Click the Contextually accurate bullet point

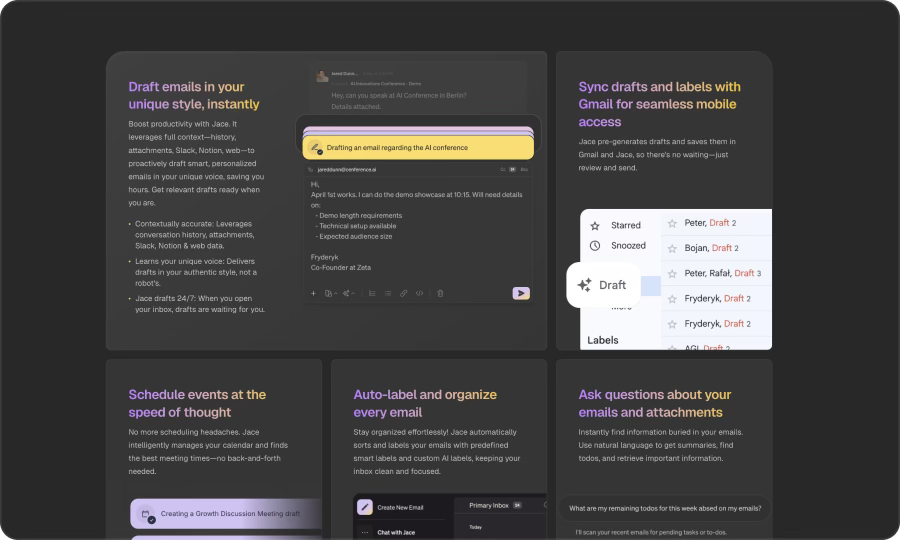point(195,235)
